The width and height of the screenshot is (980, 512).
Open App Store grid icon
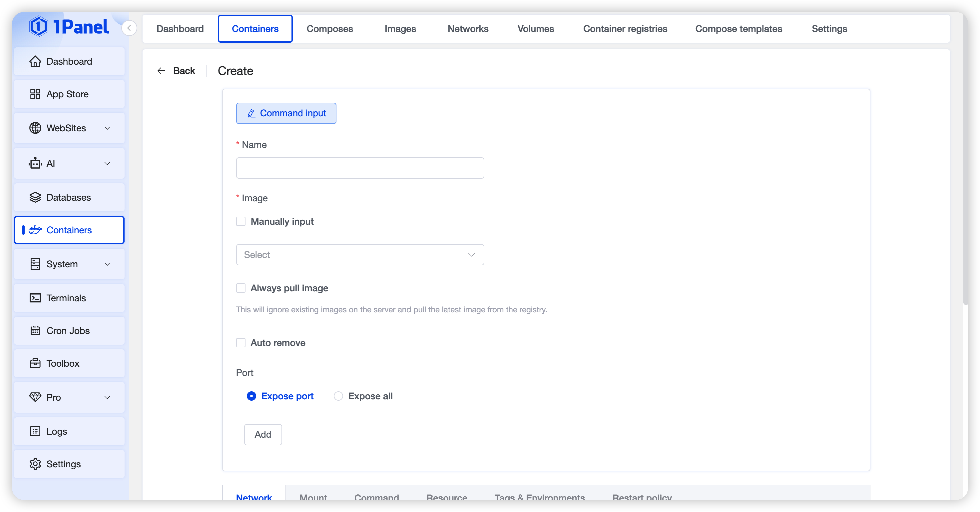(35, 94)
